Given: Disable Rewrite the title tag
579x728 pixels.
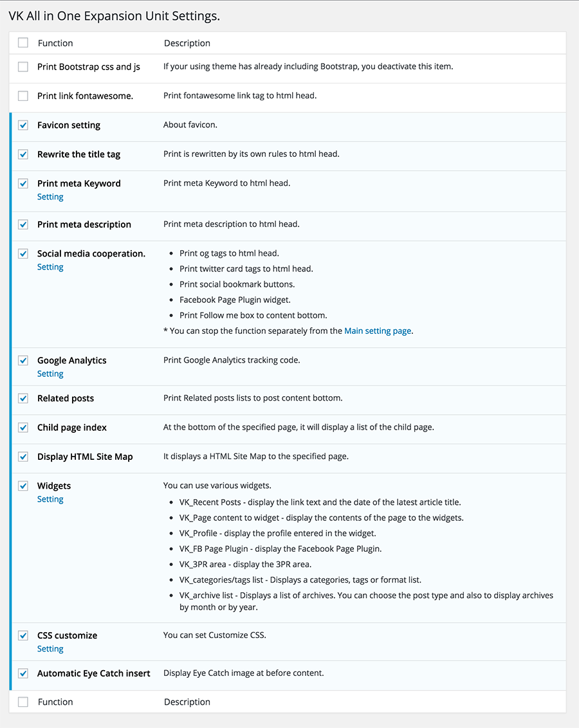Looking at the screenshot, I should [23, 154].
